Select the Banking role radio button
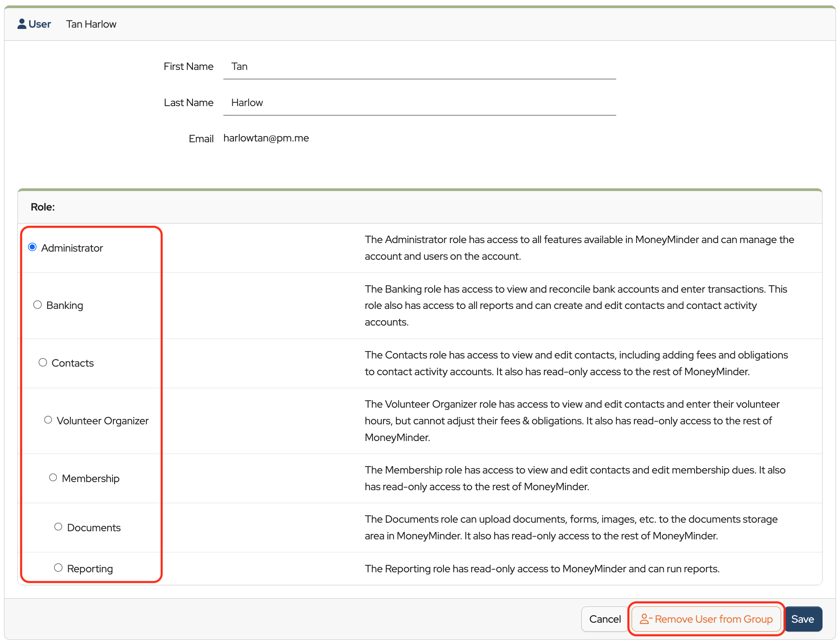Screen dimensions: 840x643 (x=37, y=305)
